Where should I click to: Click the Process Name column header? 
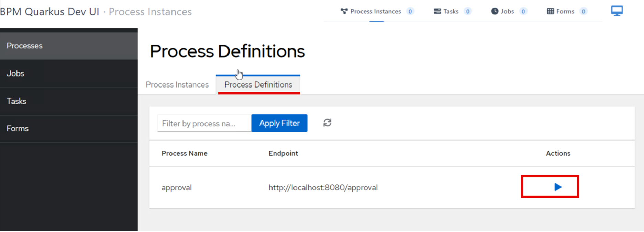185,153
